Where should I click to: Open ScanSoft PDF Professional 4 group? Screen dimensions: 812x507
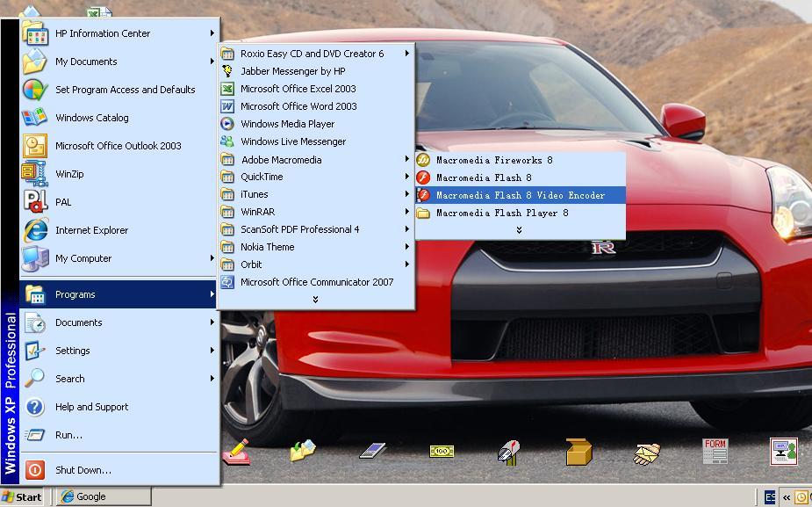pos(316,229)
